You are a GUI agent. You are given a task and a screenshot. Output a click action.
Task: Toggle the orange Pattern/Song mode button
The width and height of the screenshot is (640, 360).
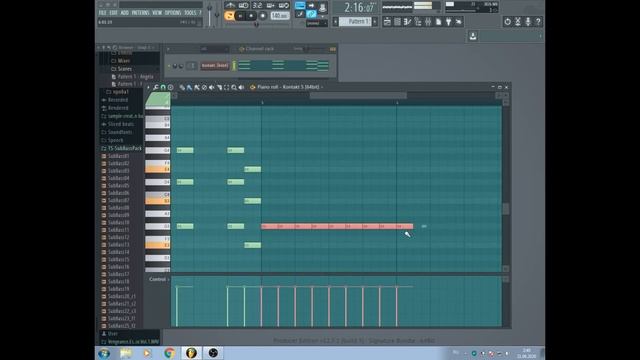tap(229, 16)
